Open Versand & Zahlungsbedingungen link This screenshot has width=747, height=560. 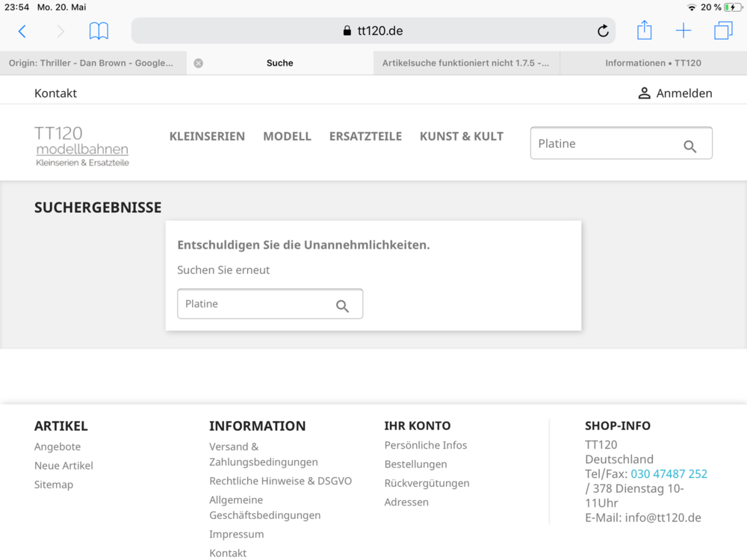coord(264,454)
